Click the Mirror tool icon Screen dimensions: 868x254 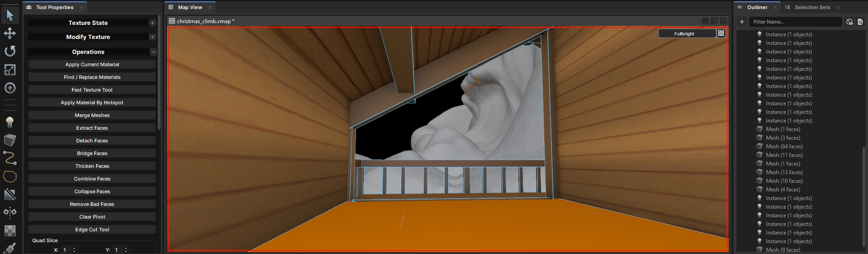10,212
